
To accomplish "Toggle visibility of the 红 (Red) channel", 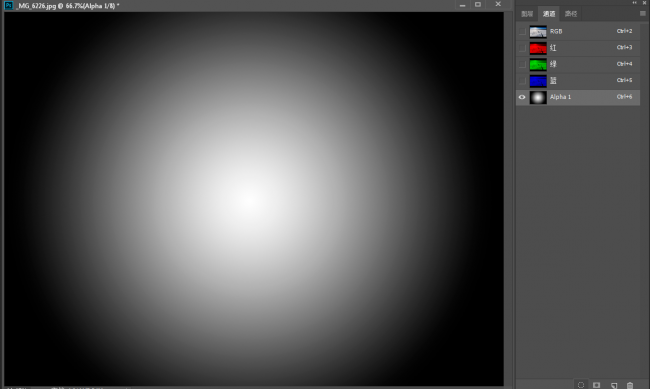I will 522,48.
